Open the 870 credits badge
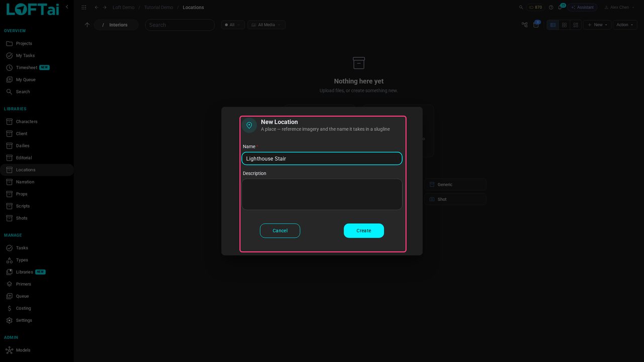The height and width of the screenshot is (362, 644). (x=536, y=8)
